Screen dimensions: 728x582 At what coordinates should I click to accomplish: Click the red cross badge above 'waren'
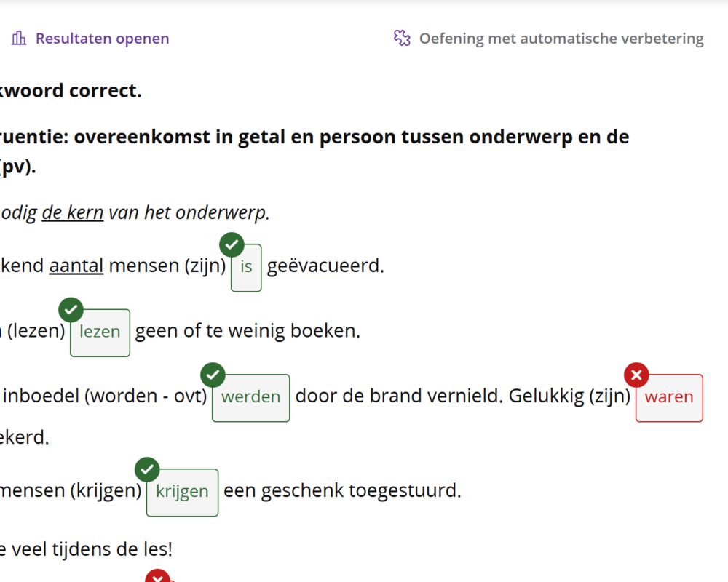point(636,375)
